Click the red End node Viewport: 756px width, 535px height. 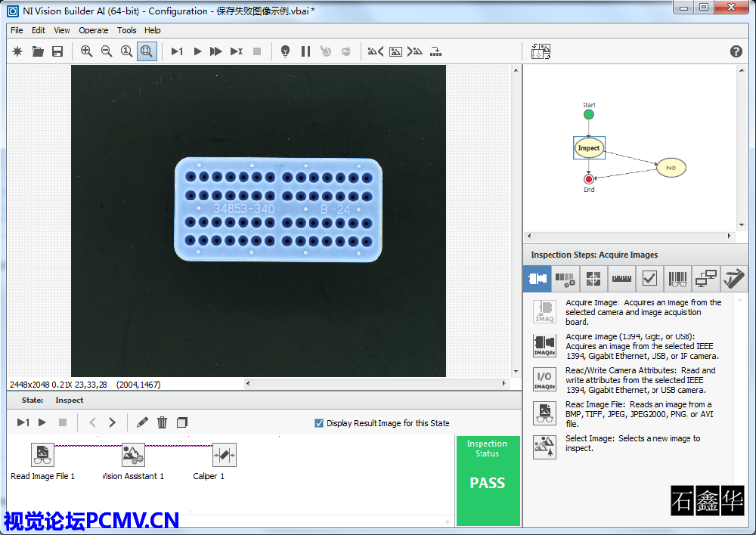tap(589, 179)
